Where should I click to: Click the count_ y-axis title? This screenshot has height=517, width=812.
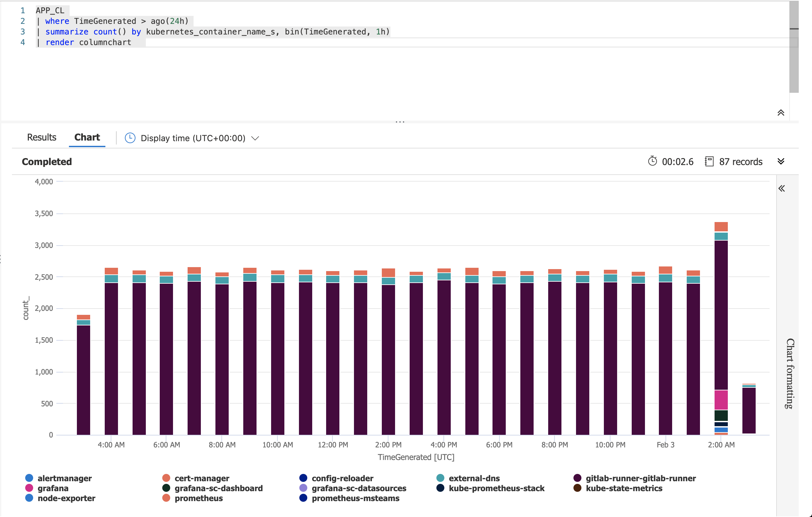pos(26,308)
